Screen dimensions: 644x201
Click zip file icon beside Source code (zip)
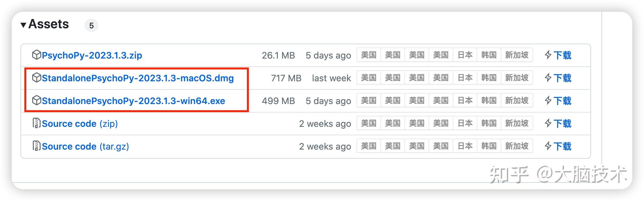tap(36, 123)
